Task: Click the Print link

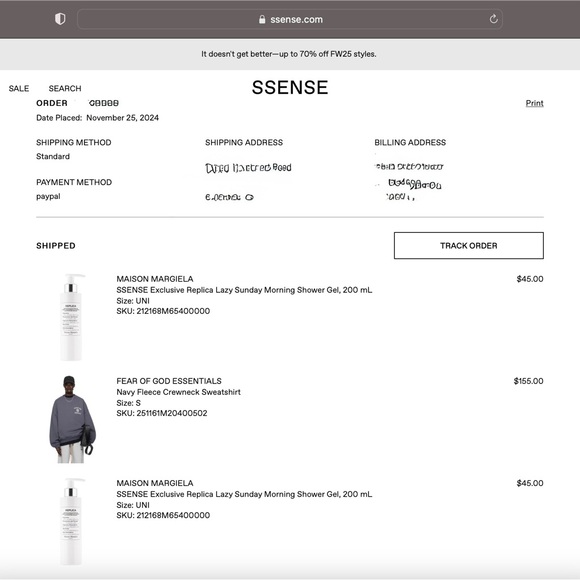Action: pyautogui.click(x=535, y=103)
